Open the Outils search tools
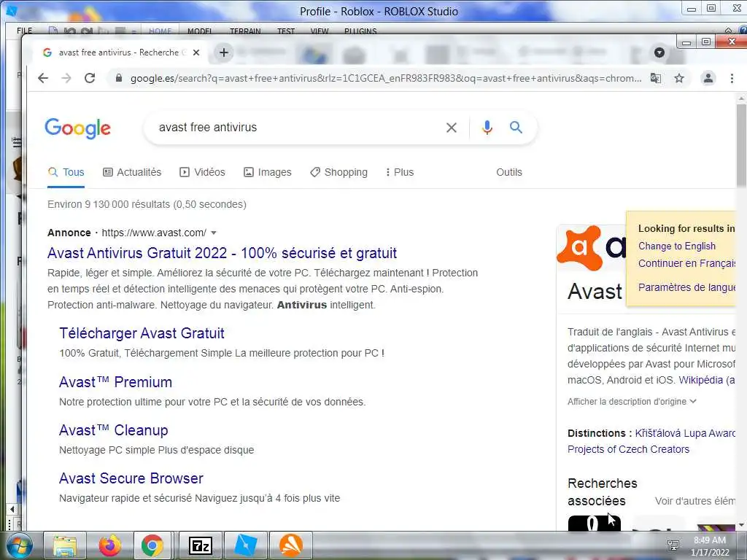 (x=509, y=172)
